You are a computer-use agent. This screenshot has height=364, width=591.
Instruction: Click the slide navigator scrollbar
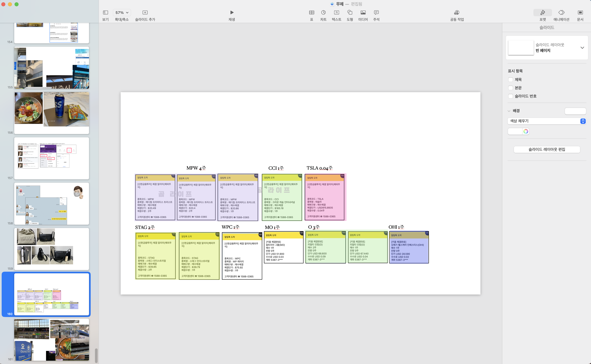click(96, 355)
